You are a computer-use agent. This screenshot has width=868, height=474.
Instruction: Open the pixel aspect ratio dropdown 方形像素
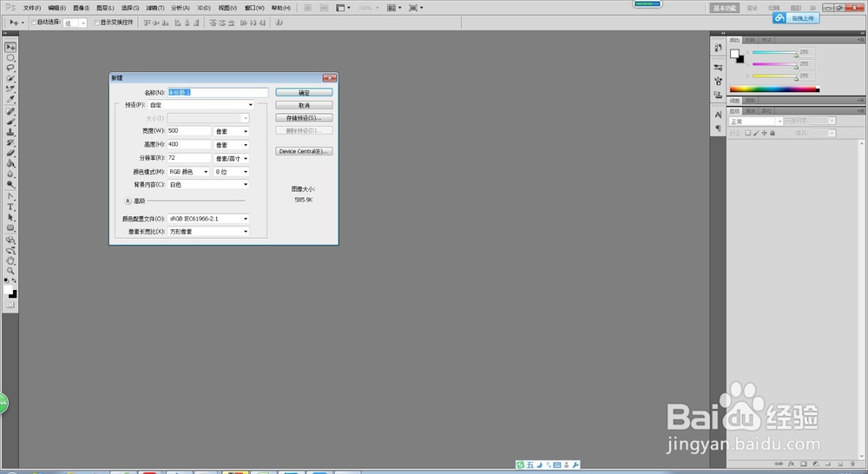tap(208, 232)
